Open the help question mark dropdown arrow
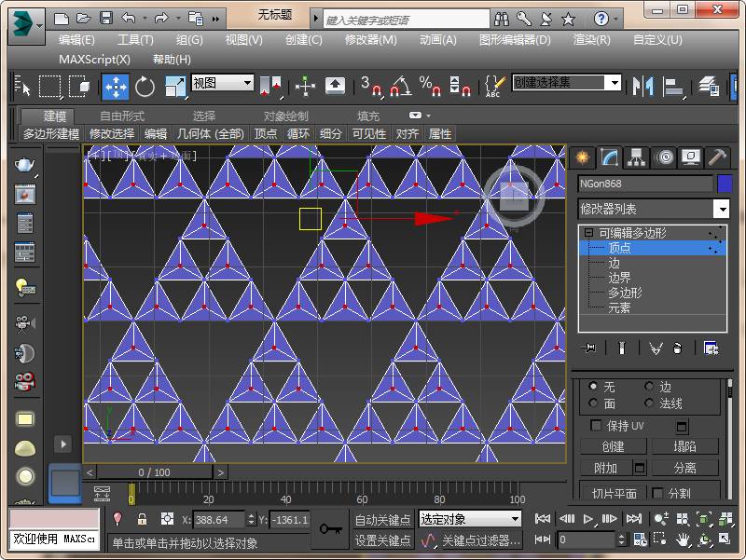This screenshot has height=560, width=746. [616, 19]
